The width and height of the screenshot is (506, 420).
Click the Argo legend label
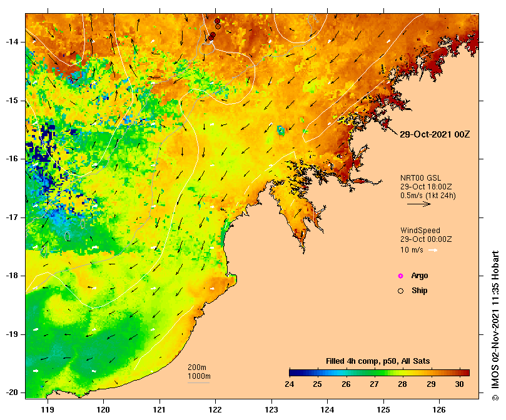coord(420,276)
